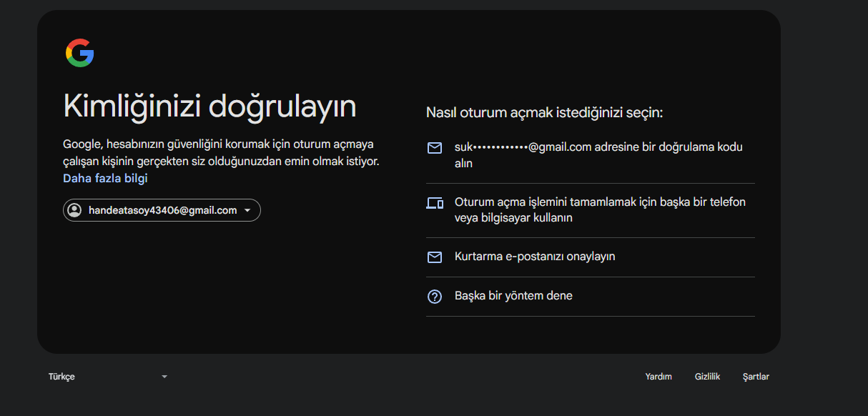Click the devices icon for another phone or computer
The width and height of the screenshot is (868, 416).
pos(435,203)
